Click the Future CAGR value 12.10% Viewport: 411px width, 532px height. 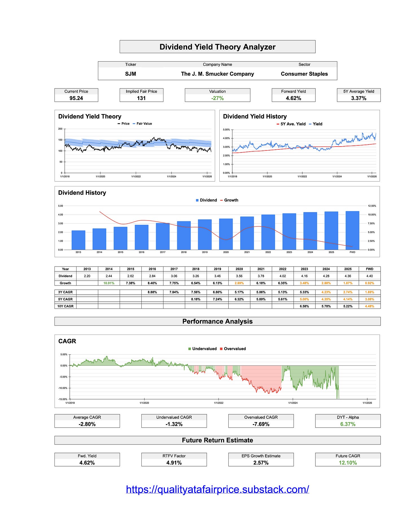[348, 463]
